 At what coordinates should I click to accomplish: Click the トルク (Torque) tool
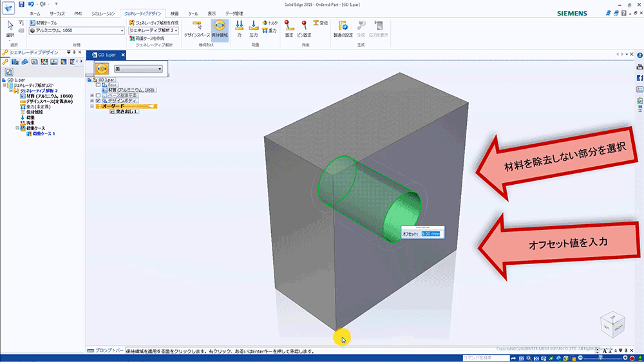(270, 23)
